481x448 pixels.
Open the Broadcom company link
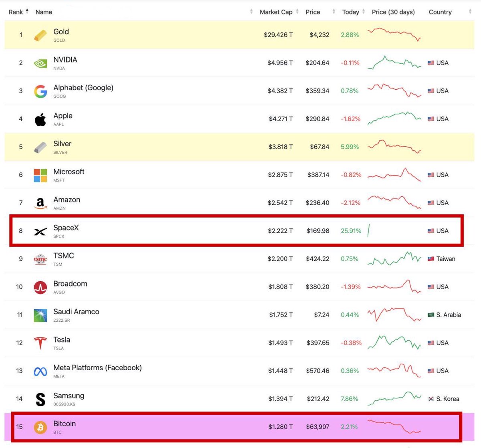point(70,283)
